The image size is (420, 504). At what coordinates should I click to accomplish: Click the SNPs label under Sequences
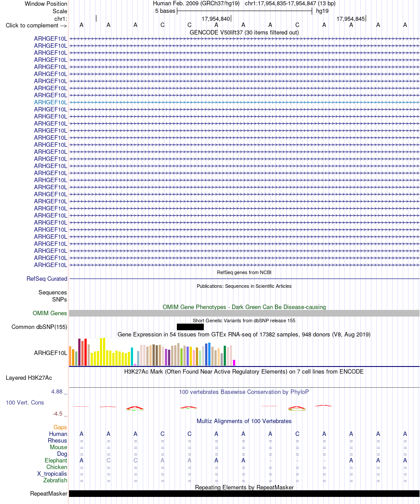click(x=59, y=299)
